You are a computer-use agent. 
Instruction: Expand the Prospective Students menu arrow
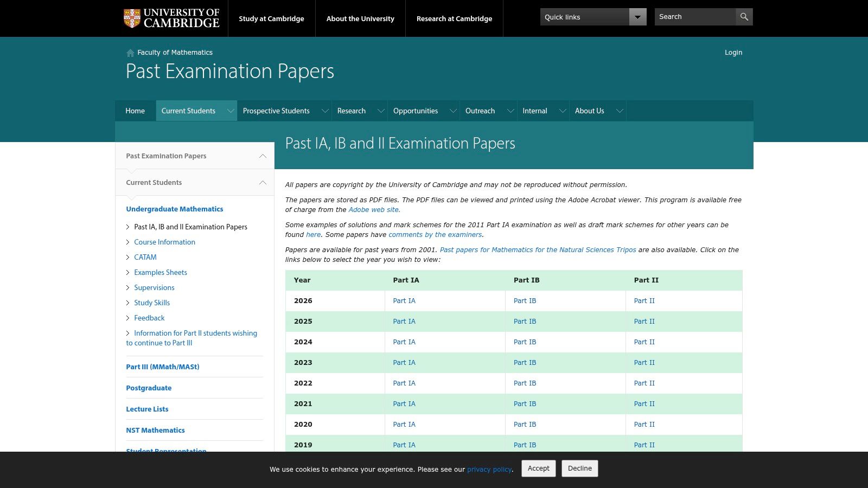(325, 111)
